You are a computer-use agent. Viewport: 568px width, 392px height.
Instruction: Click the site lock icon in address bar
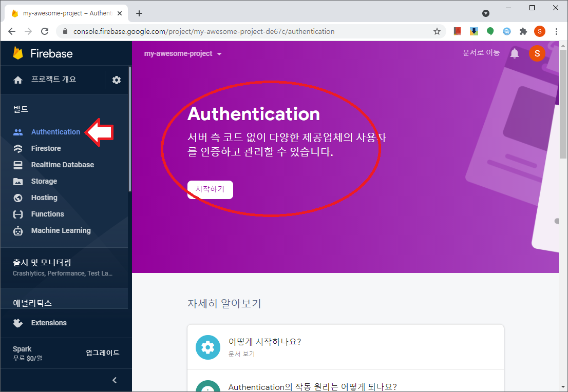click(x=65, y=31)
